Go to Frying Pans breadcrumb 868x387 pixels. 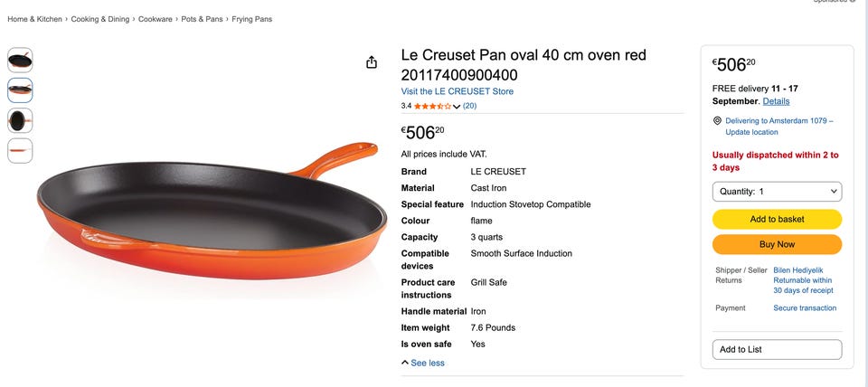click(x=252, y=19)
